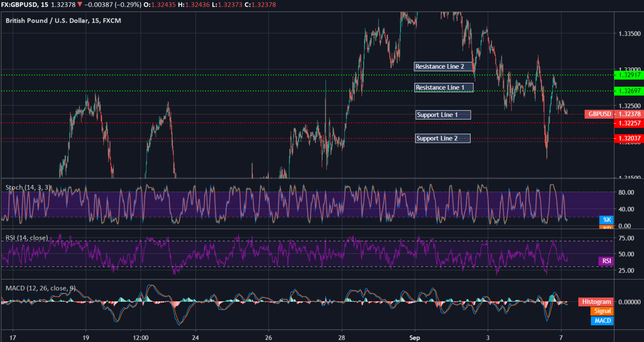Viewport: 644px width, 342px height.
Task: Click the blue MACD legend tag
Action: tap(602, 321)
